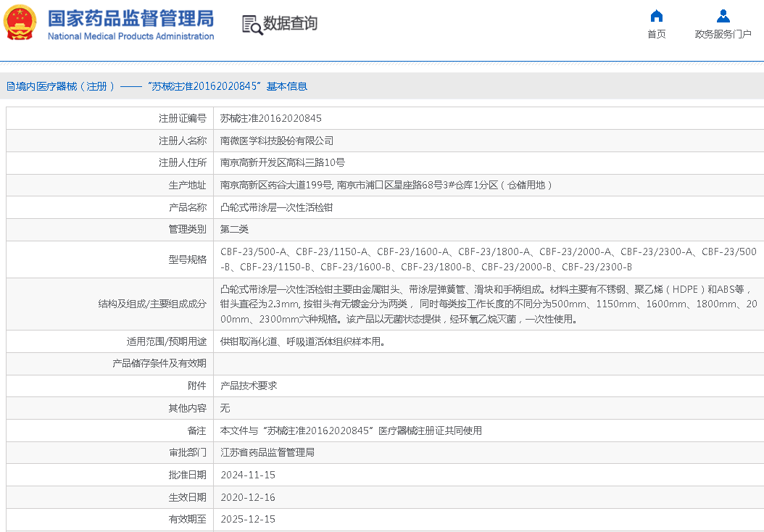The image size is (764, 532).
Task: Click the model specification list starting CBF-23/500-A
Action: (489, 259)
